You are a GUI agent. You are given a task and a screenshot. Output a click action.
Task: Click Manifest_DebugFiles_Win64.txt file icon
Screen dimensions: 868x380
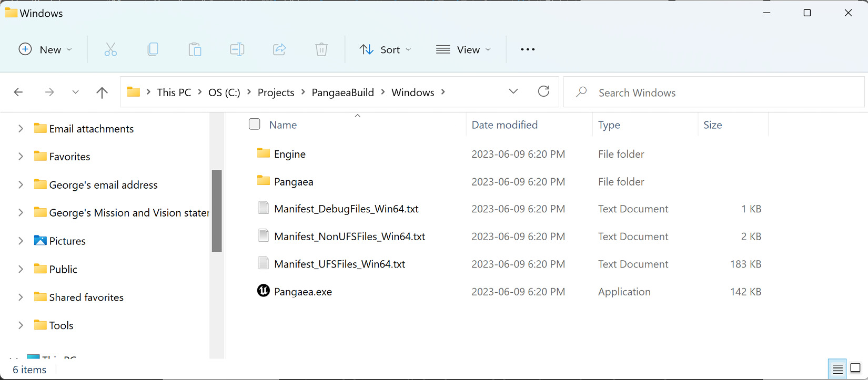(x=264, y=208)
